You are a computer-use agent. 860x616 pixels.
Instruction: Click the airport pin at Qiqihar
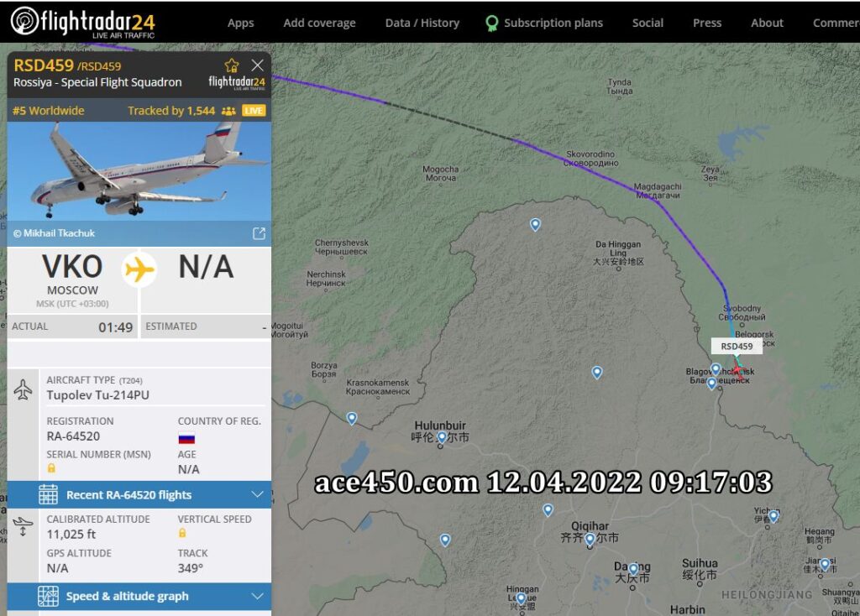pyautogui.click(x=590, y=540)
